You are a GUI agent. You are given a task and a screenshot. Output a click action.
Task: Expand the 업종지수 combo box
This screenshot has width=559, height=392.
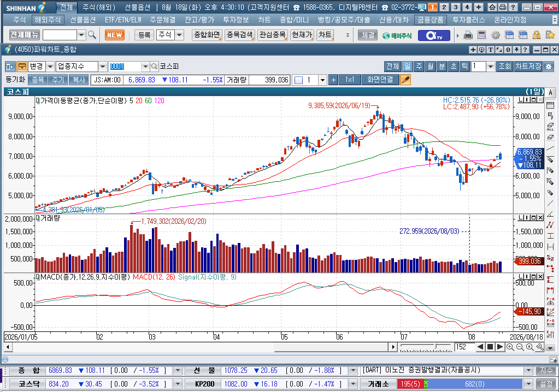(x=103, y=66)
